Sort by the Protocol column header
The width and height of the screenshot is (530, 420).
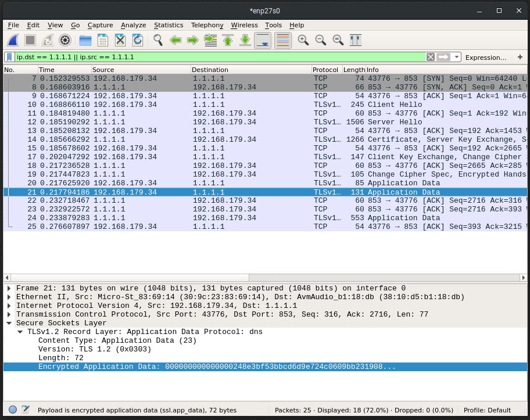point(327,70)
